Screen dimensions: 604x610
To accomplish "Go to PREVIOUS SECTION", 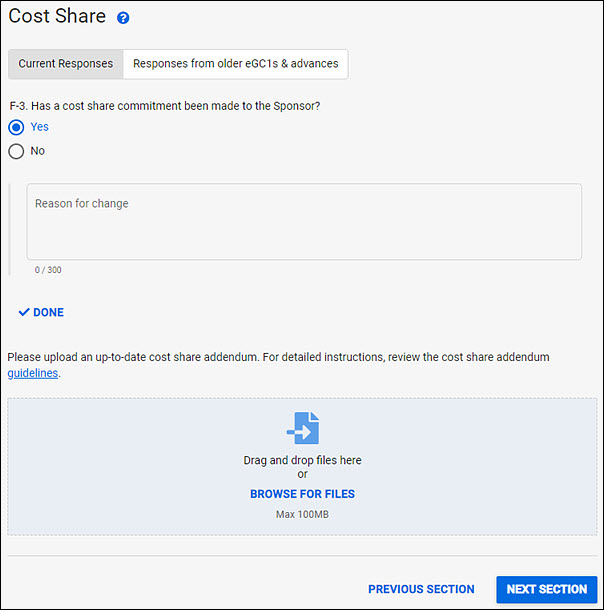I will [421, 589].
